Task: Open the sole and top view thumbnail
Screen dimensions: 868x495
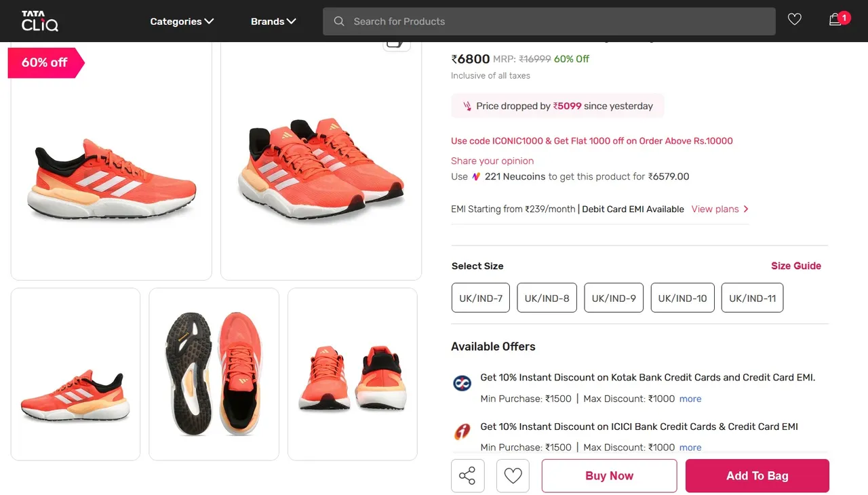Action: point(214,374)
